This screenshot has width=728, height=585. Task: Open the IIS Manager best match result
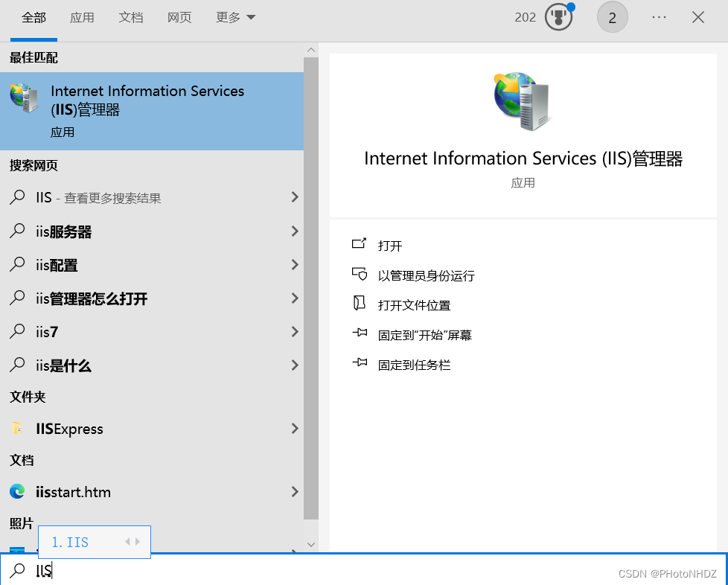click(x=152, y=111)
